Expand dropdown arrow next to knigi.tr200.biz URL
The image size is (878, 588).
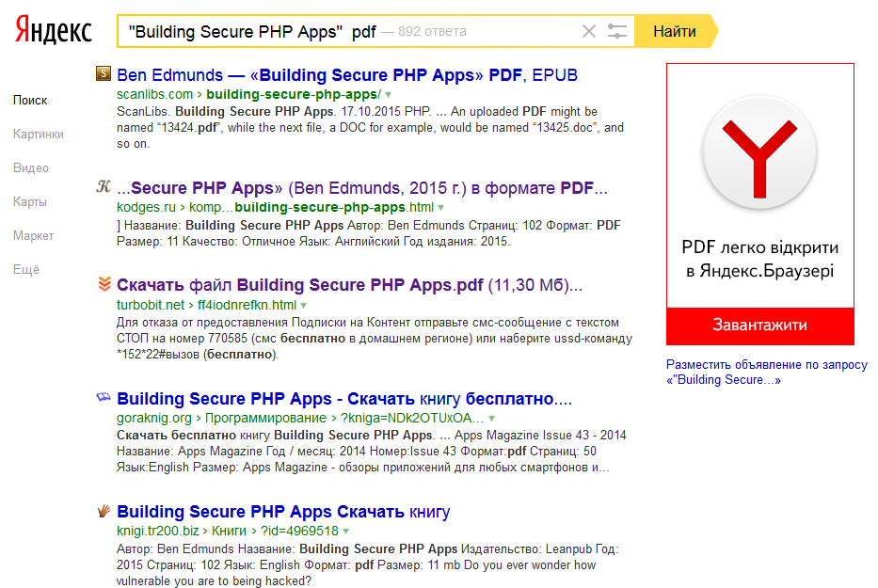coord(345,531)
